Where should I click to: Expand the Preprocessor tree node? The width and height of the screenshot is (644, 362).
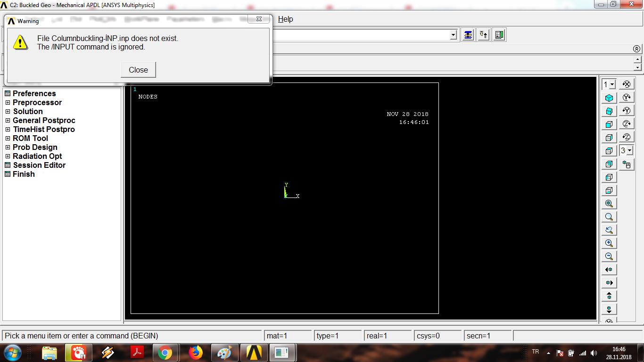click(8, 102)
